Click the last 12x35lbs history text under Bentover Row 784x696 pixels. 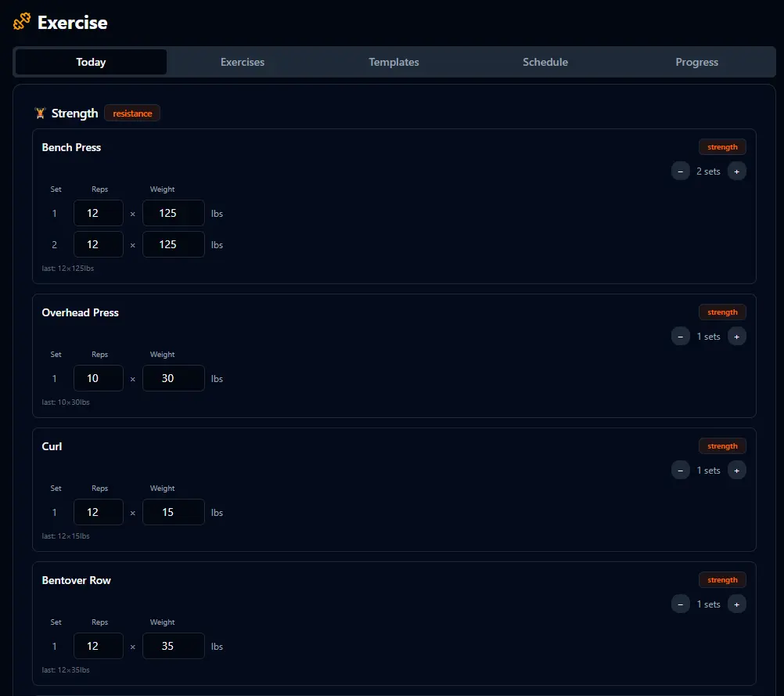pyautogui.click(x=67, y=669)
